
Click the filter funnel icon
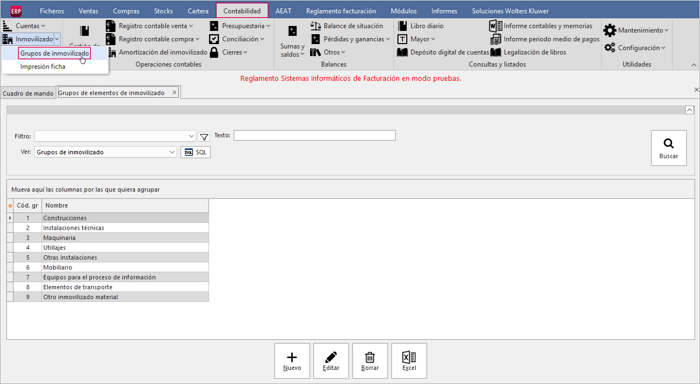[x=204, y=137]
